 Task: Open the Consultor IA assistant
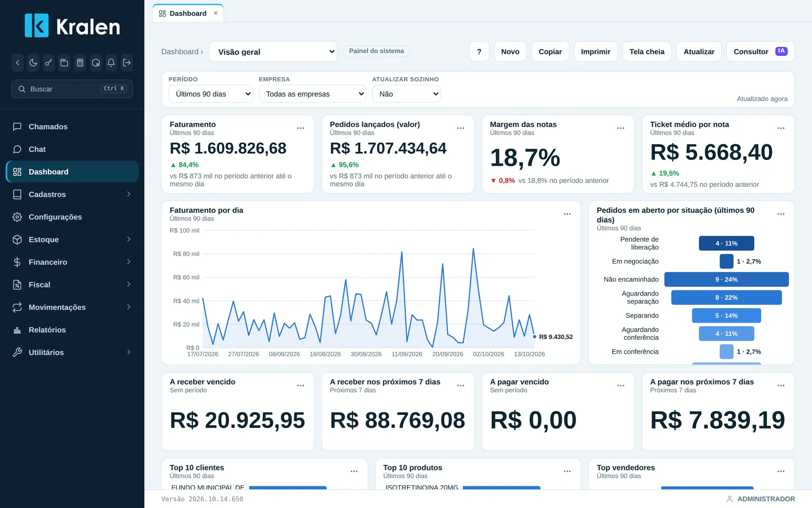pos(760,52)
